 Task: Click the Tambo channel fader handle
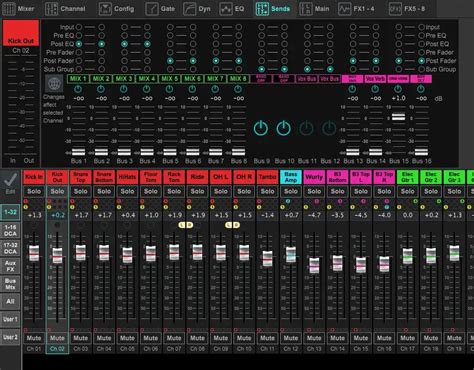tap(267, 259)
